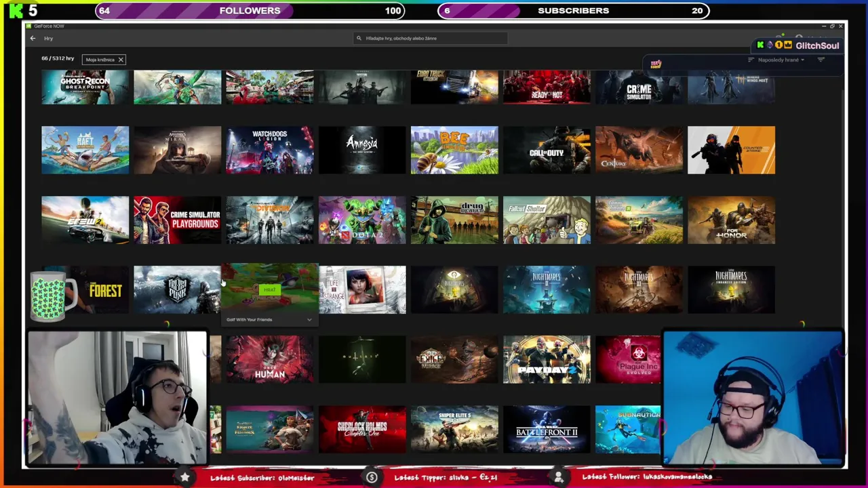Select The Crew 2 tile
868x488 pixels.
click(85, 220)
